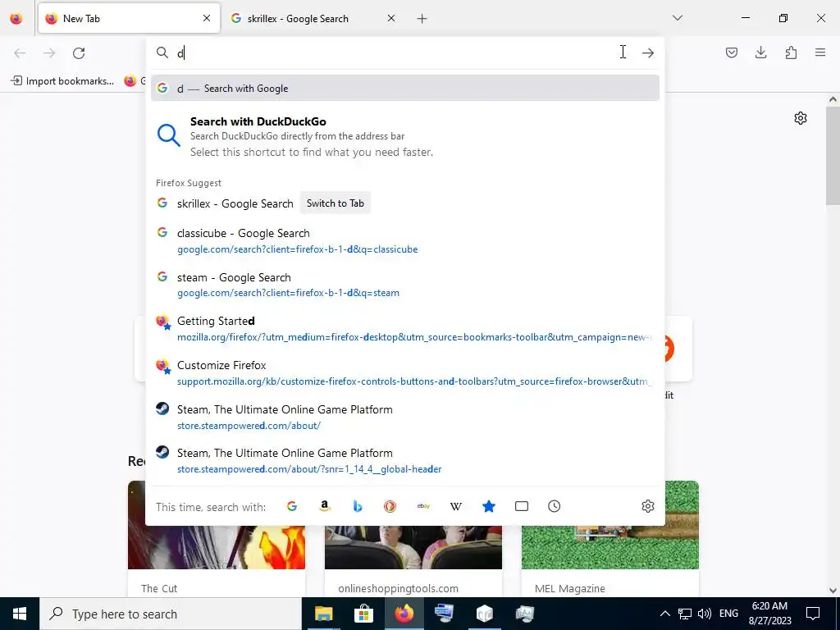Click the scrollbar down arrow

pos(833,591)
